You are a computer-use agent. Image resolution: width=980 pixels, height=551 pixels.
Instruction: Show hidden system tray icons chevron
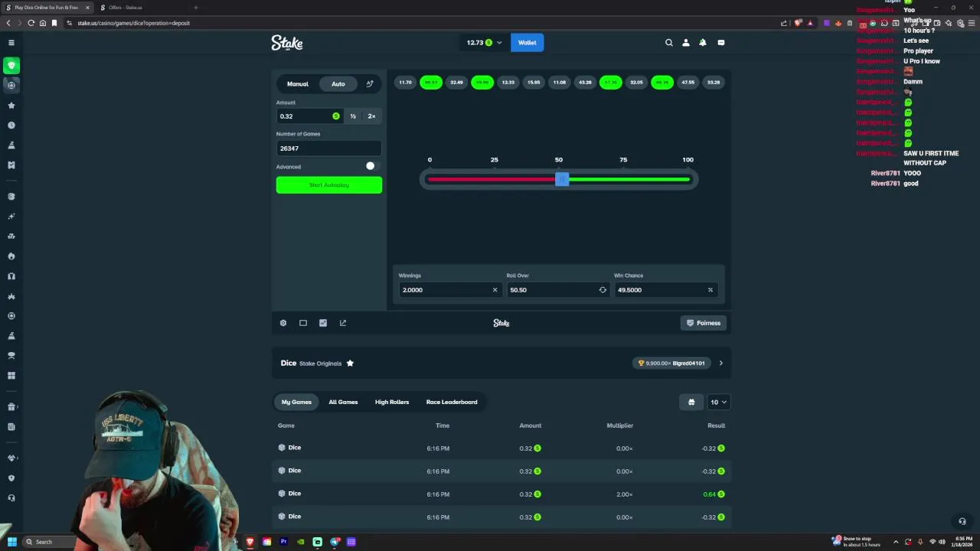(896, 542)
